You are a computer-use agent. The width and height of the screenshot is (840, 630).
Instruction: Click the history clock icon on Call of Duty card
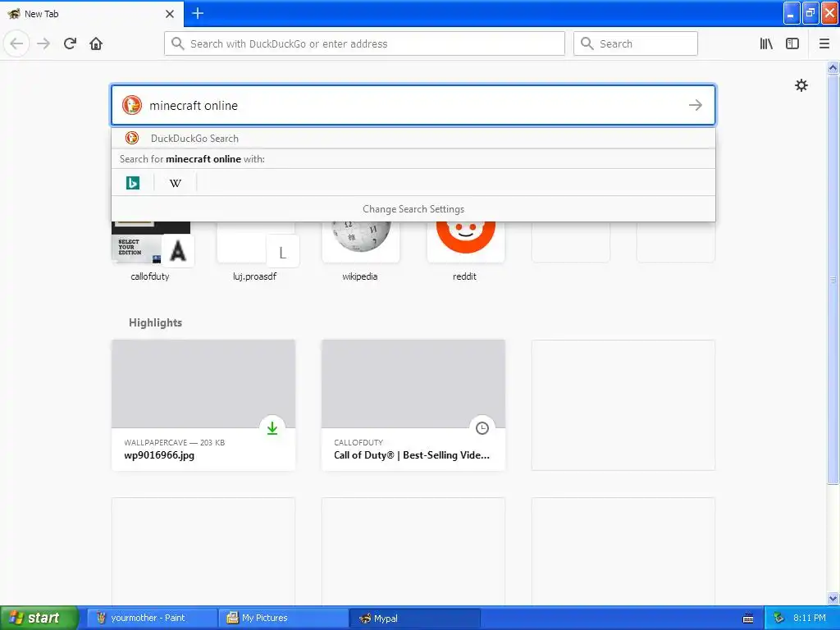click(x=482, y=428)
